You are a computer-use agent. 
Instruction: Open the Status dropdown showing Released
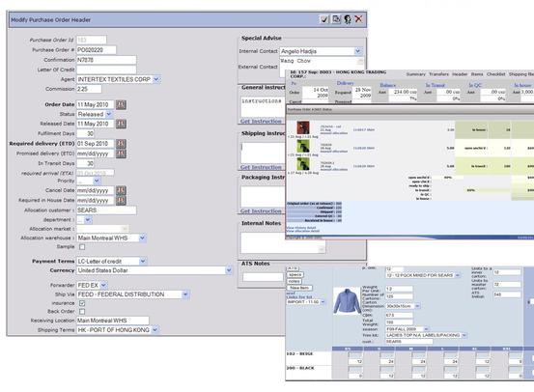[x=109, y=114]
